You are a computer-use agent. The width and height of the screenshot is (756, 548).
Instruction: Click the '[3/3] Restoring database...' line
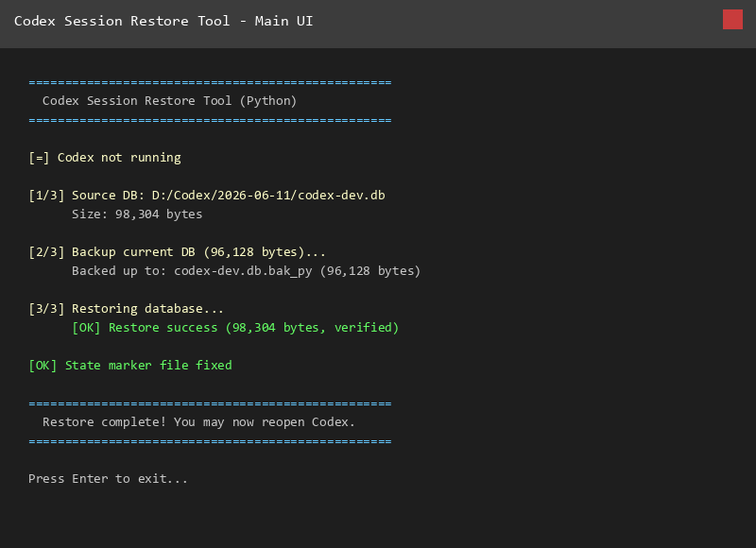[126, 308]
